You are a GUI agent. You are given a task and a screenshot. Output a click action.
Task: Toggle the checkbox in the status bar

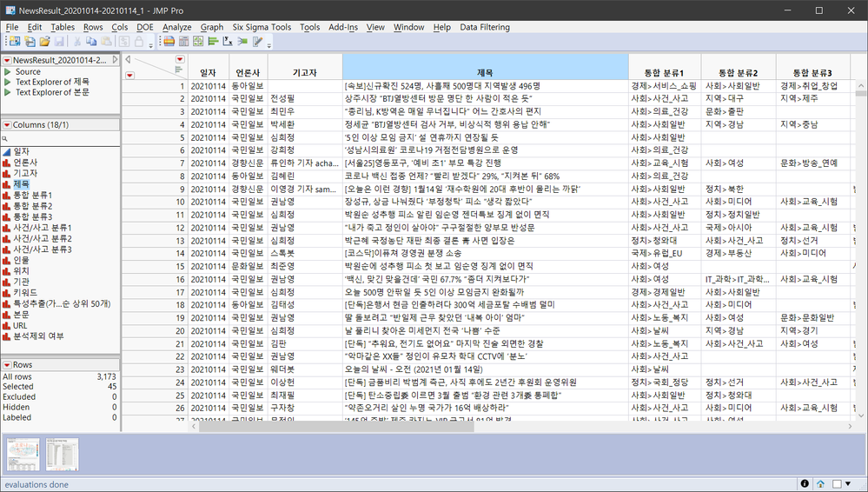837,483
